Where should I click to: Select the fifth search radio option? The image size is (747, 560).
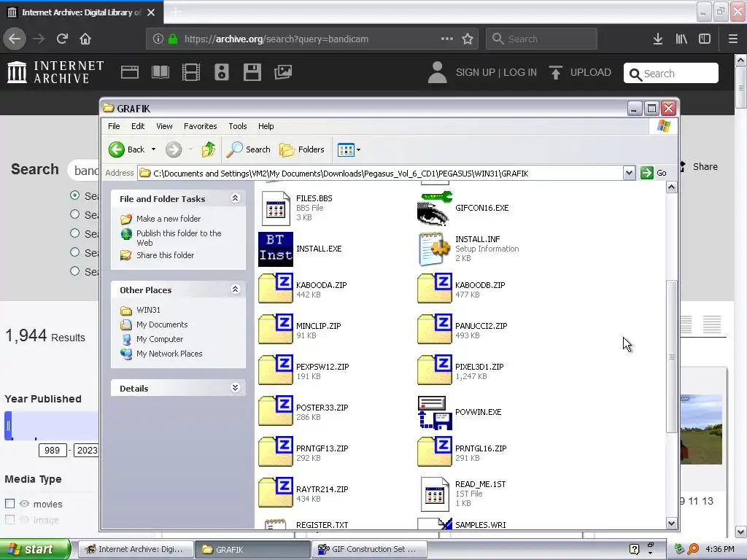coord(75,271)
